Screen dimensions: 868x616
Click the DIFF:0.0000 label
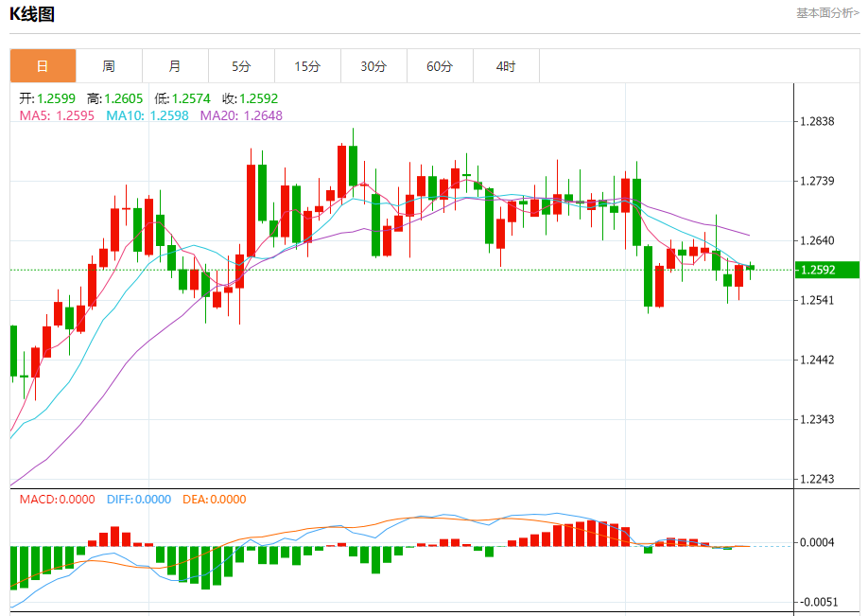point(139,499)
